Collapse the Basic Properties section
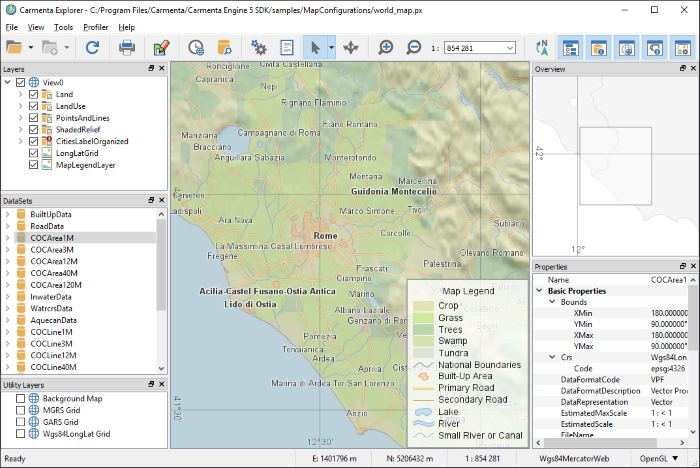Viewport: 700px width, 468px height. pos(539,291)
